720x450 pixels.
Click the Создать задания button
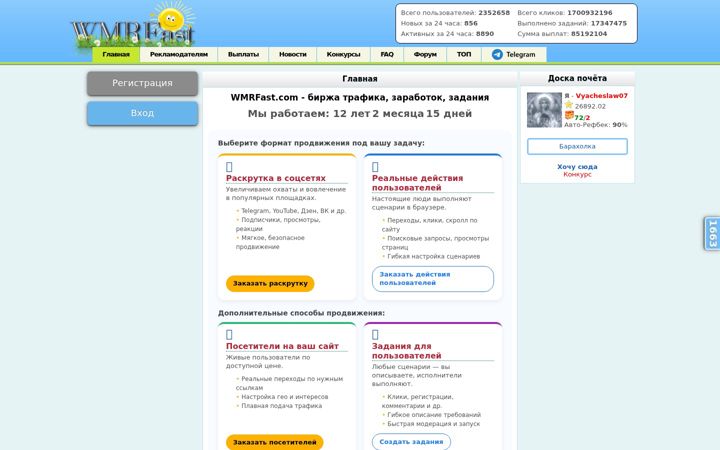point(411,442)
